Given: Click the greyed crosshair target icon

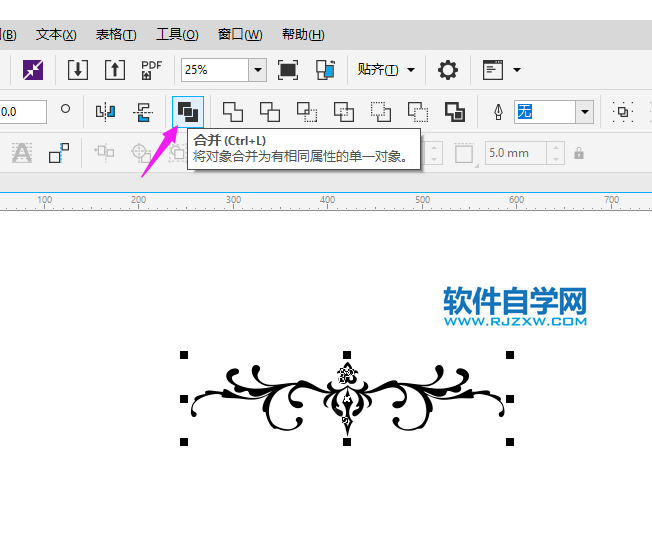Looking at the screenshot, I should pyautogui.click(x=141, y=153).
